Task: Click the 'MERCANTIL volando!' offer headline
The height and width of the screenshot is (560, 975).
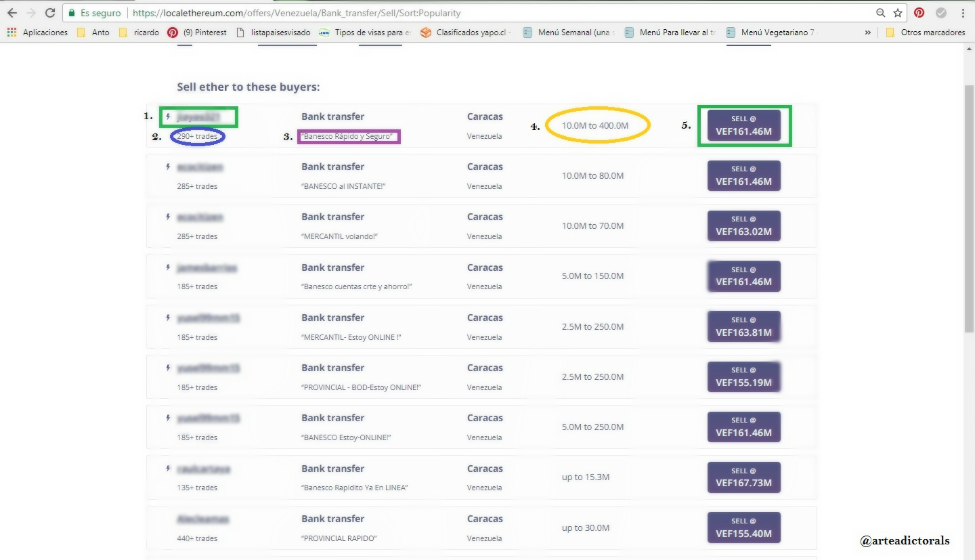Action: (339, 236)
